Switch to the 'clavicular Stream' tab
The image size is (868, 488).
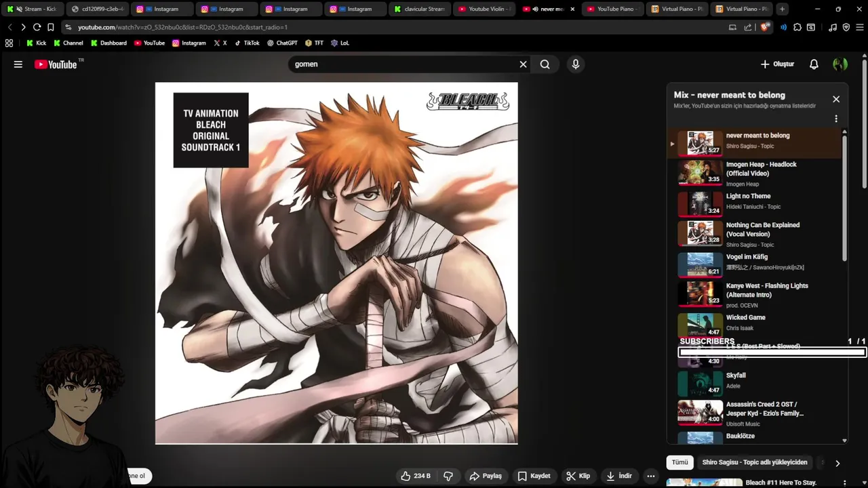click(418, 9)
